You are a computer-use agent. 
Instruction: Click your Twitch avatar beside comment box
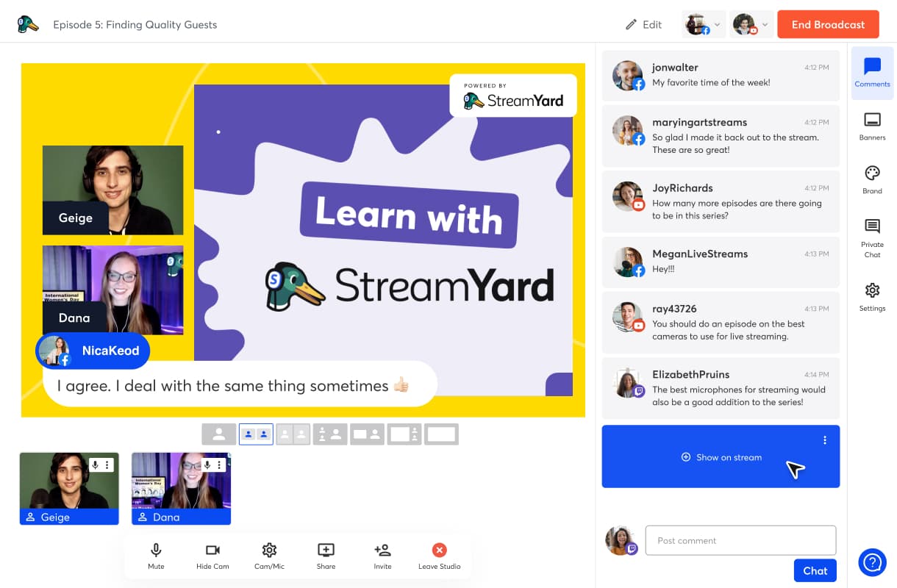pos(621,541)
